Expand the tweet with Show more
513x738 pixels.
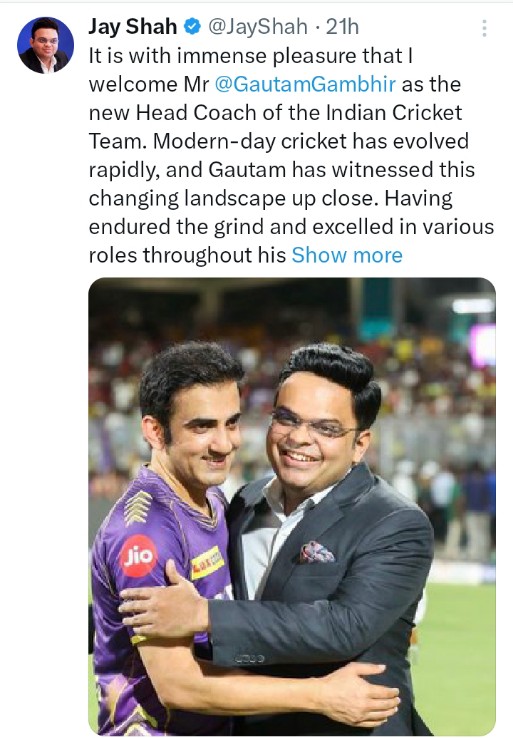pyautogui.click(x=347, y=255)
